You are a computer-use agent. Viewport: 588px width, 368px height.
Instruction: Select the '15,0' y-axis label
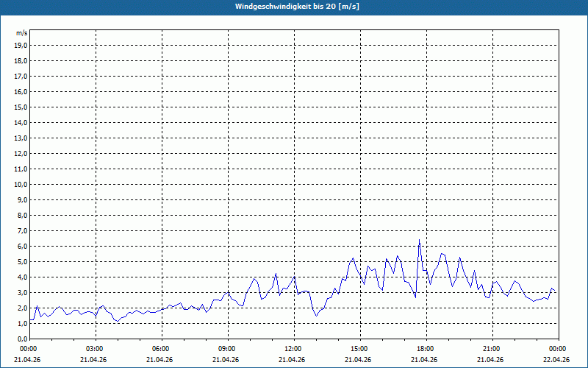click(21, 107)
